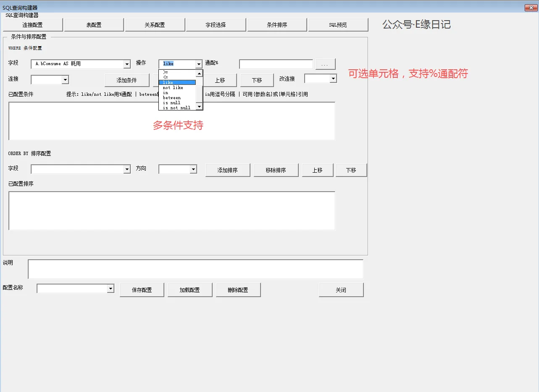Click 下移 beside the 改连接 label
The image size is (539, 392).
click(x=257, y=80)
